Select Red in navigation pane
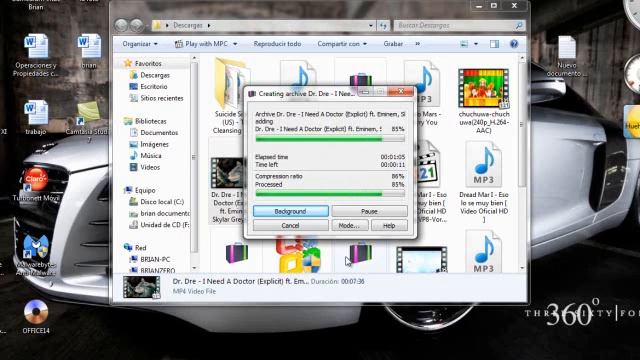640x360 pixels. pos(140,247)
